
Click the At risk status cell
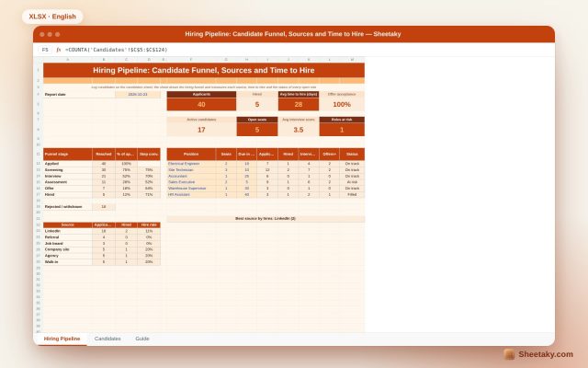(x=352, y=182)
